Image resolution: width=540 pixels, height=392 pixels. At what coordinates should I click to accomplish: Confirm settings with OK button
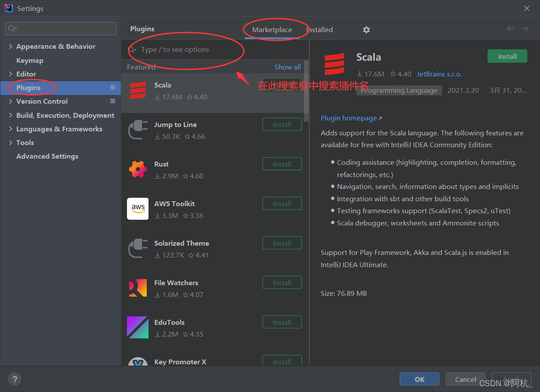pyautogui.click(x=420, y=379)
